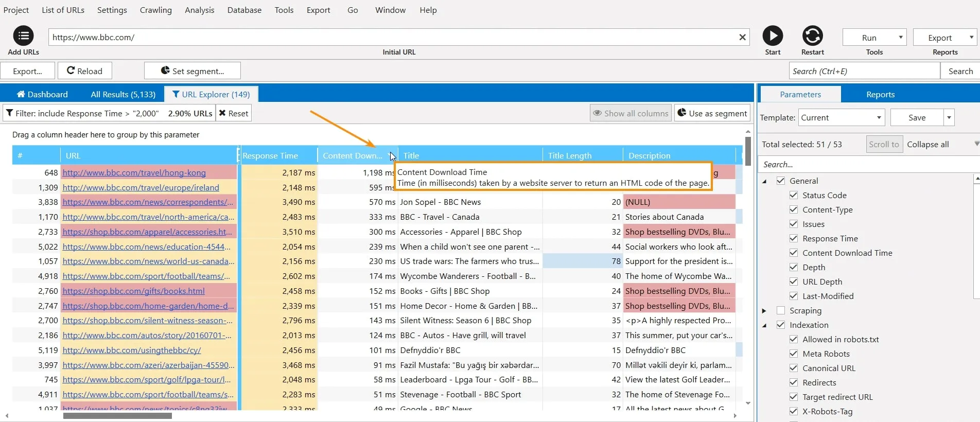Enable the Scraping group checkbox
980x422 pixels.
(781, 310)
